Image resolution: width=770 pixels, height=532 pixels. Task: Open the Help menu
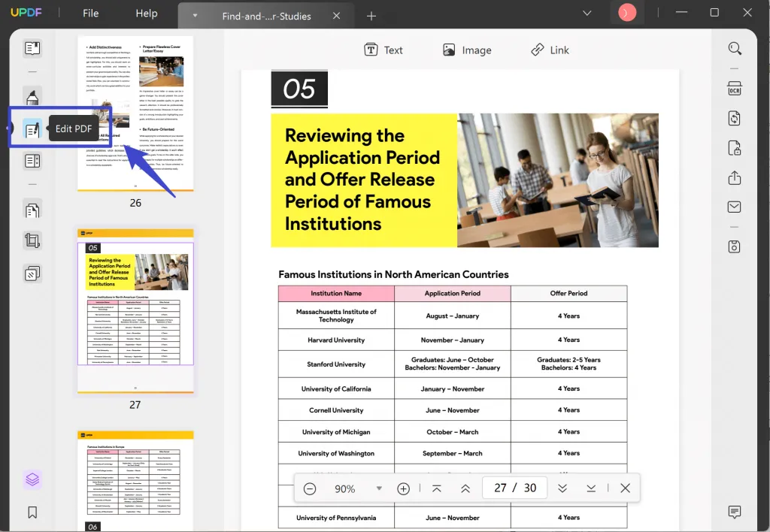coord(147,14)
